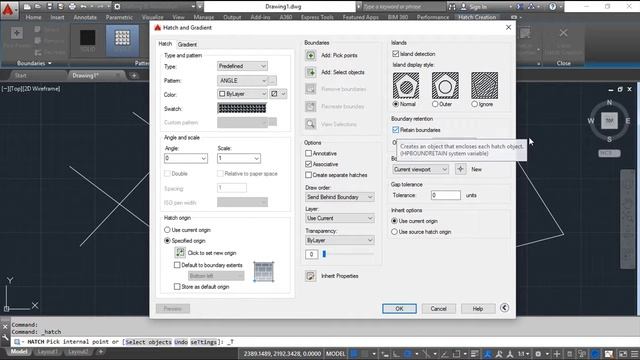
Task: Click the Help question mark icon in title bar
Action: pos(552,7)
